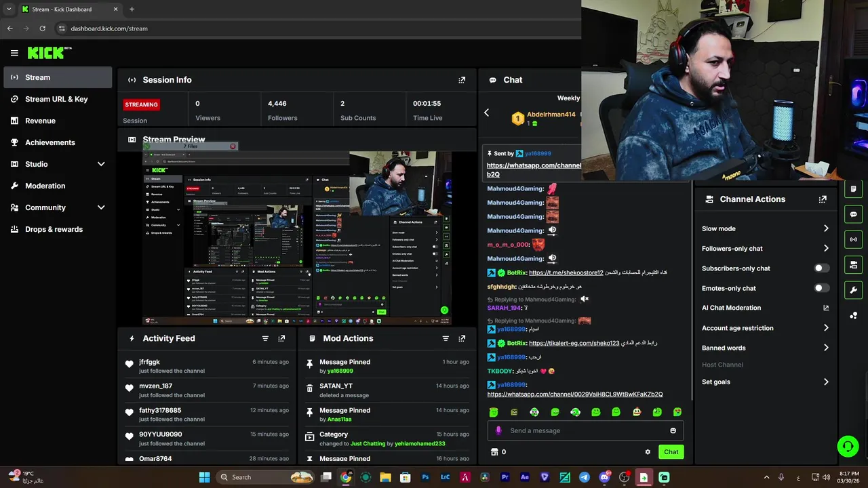Open Telegram from the taskbar
Viewport: 868px width, 488px height.
[x=585, y=477]
